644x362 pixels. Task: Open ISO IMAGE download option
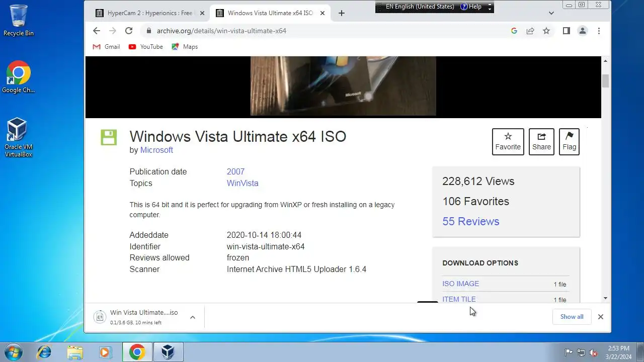pyautogui.click(x=461, y=284)
